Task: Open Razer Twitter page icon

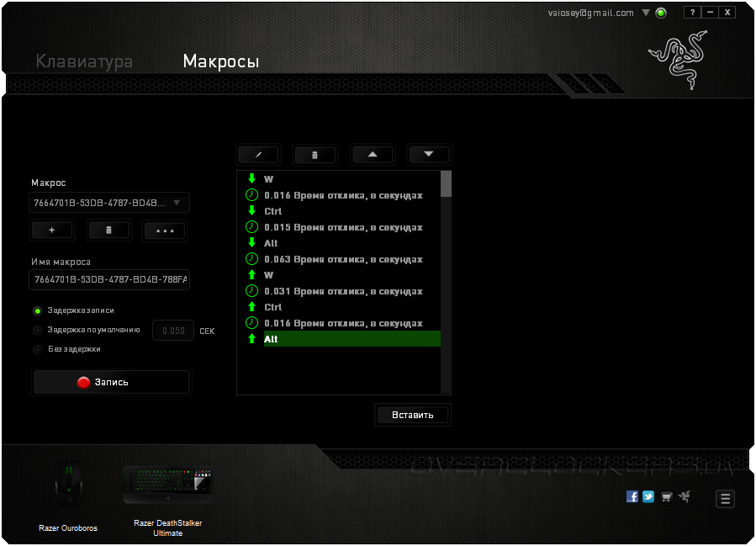Action: (x=648, y=496)
